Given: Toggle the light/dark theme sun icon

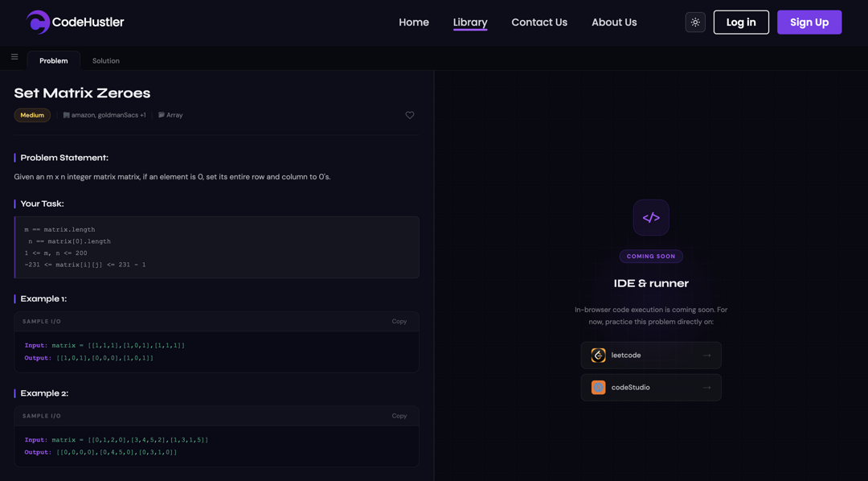Looking at the screenshot, I should [695, 23].
